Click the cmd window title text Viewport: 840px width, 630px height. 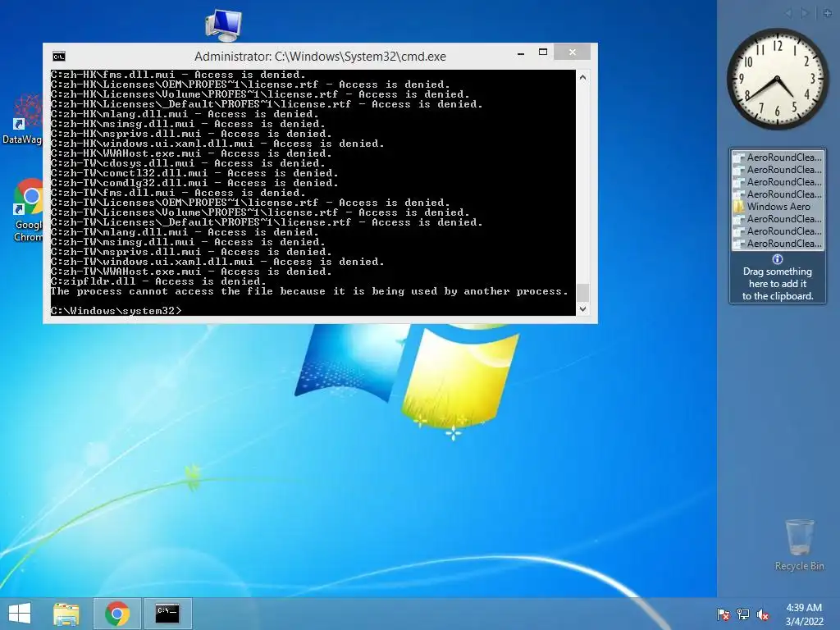coord(320,57)
